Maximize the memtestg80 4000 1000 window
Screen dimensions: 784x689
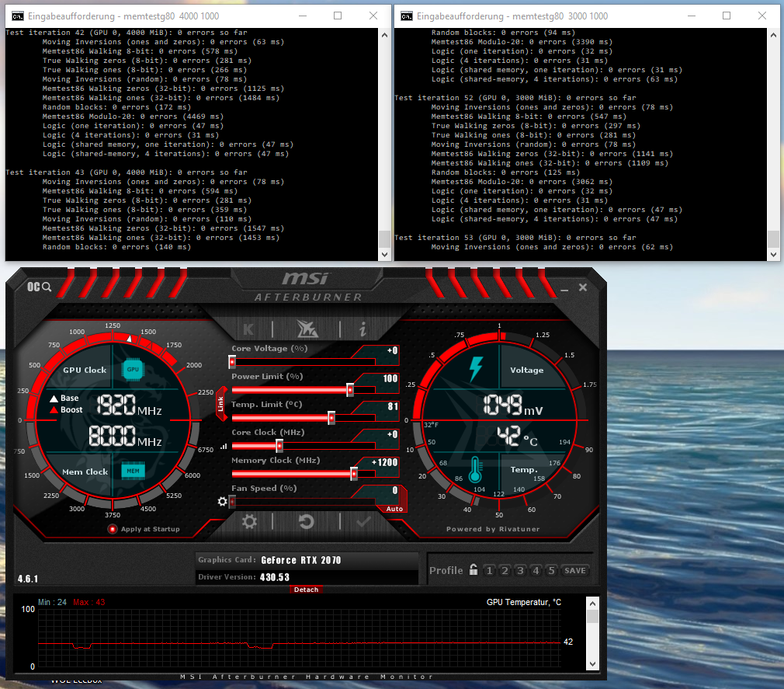[x=338, y=16]
